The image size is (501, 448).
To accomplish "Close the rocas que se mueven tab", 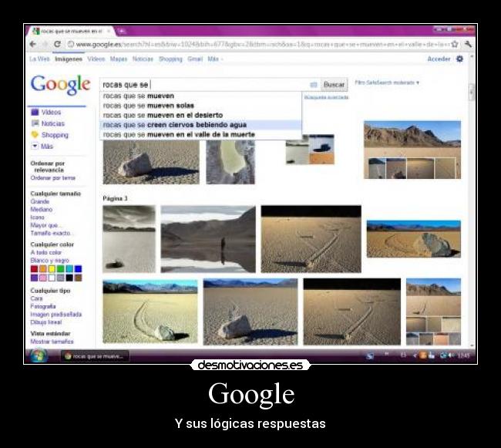I will 109,31.
